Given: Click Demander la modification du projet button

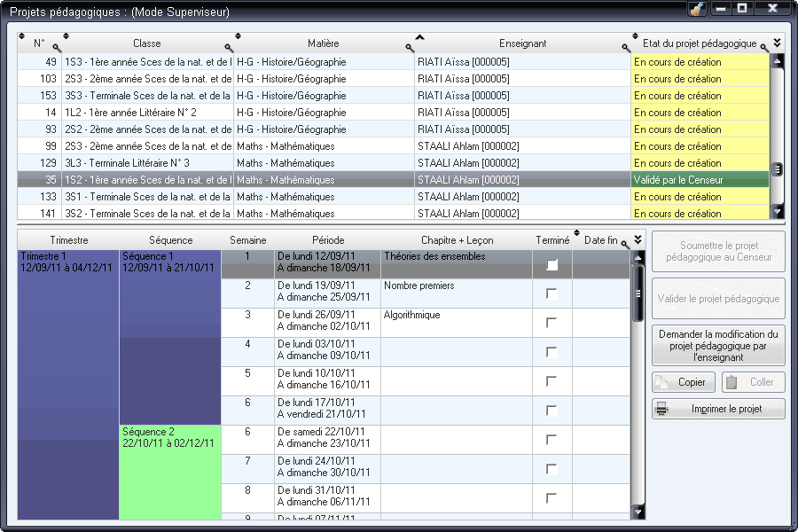Looking at the screenshot, I should coord(718,346).
